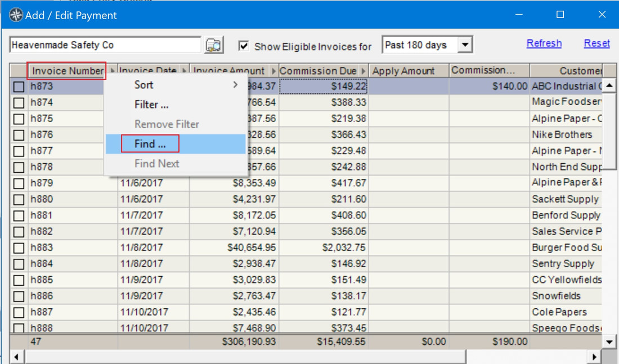Click the $211.60 commission due cell
619x364 pixels.
tap(324, 199)
